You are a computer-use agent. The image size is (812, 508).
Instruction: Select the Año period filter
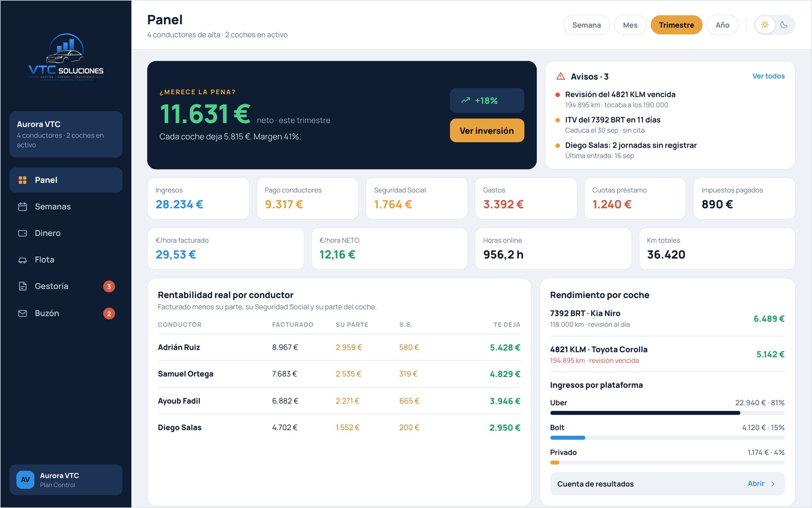[x=722, y=25]
